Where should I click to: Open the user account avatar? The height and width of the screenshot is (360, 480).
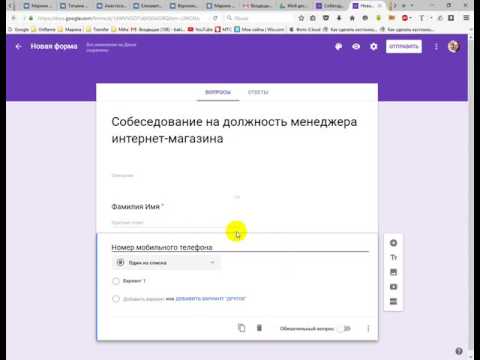[454, 46]
